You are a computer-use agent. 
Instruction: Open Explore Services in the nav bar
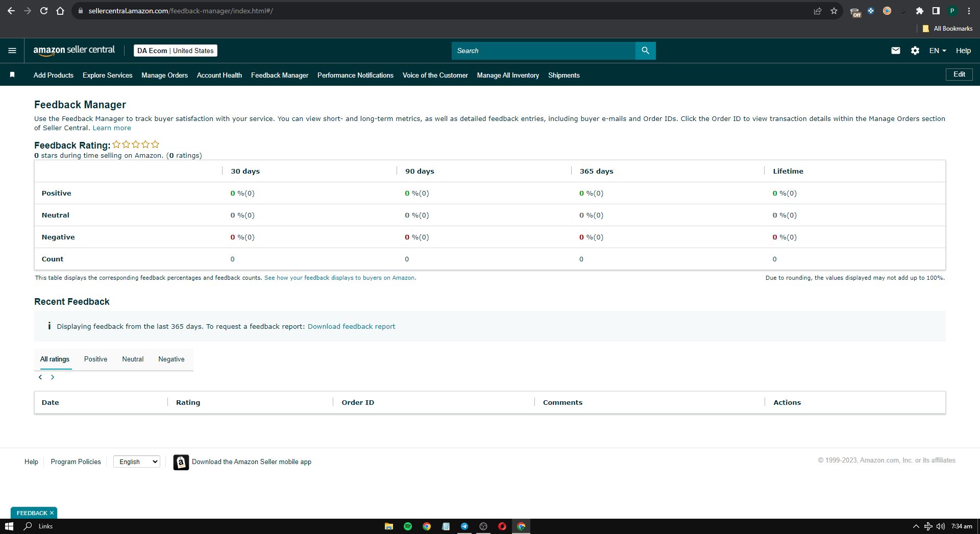coord(108,75)
